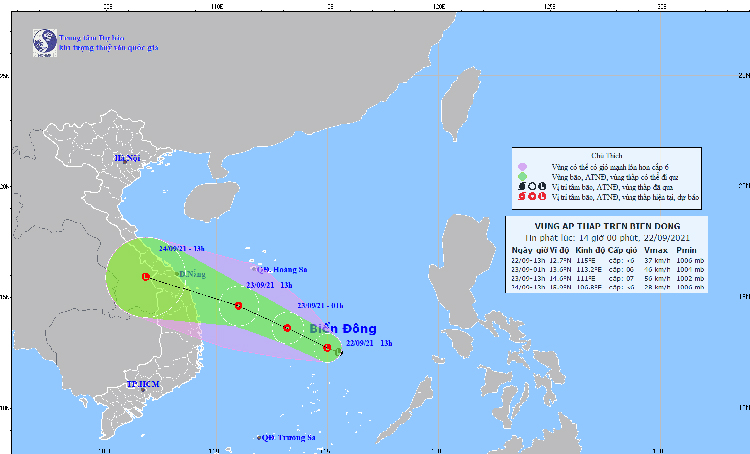This screenshot has height=454, width=750.
Task: Click the 'Biển Đông' sea label
Action: (343, 329)
